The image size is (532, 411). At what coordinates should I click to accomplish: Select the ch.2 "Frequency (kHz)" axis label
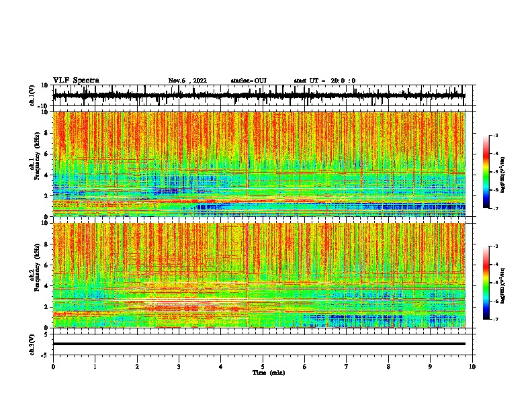pyautogui.click(x=37, y=267)
